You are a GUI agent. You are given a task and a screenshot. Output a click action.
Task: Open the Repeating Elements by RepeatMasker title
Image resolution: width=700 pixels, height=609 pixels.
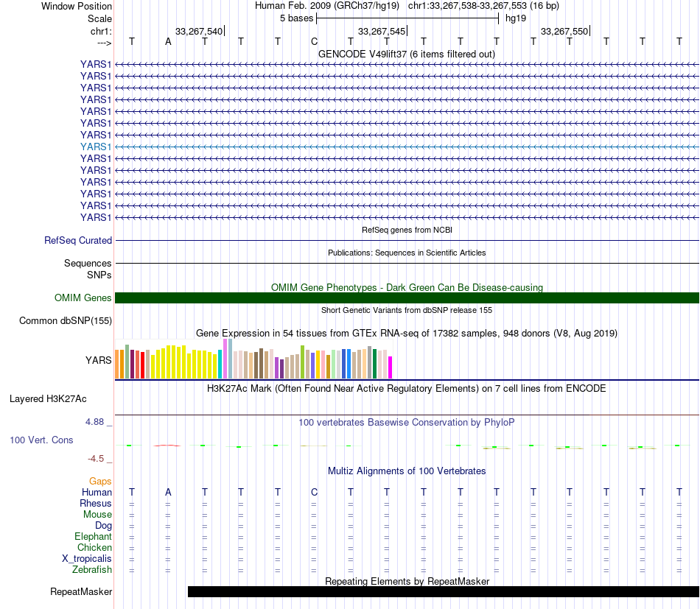407,581
